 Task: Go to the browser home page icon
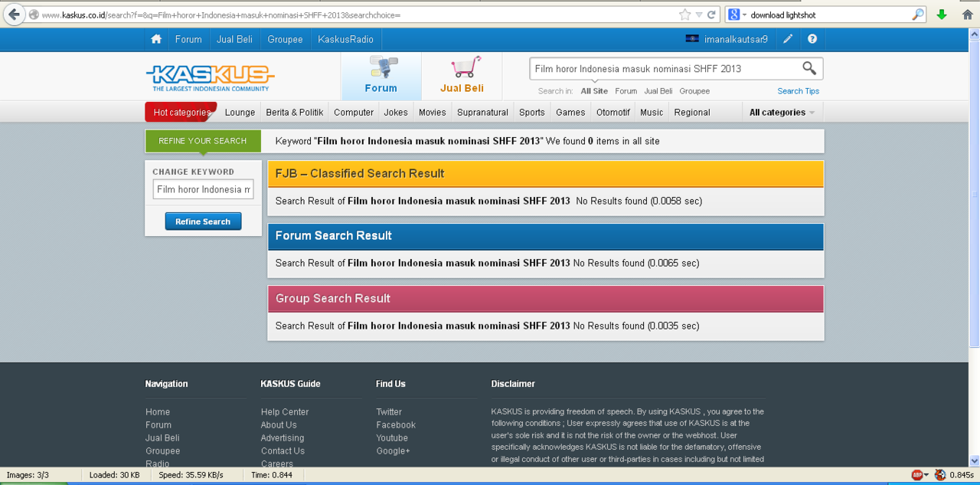(x=968, y=15)
